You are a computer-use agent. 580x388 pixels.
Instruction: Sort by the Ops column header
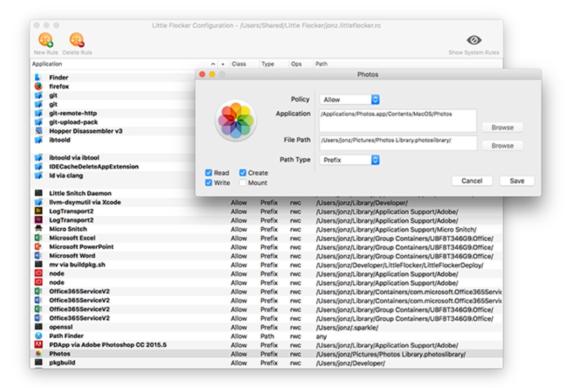tap(296, 64)
